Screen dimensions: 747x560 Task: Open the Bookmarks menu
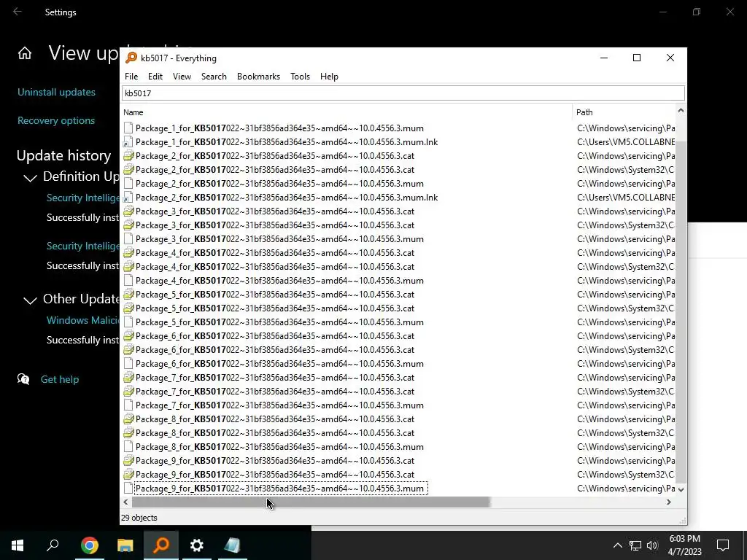tap(258, 76)
